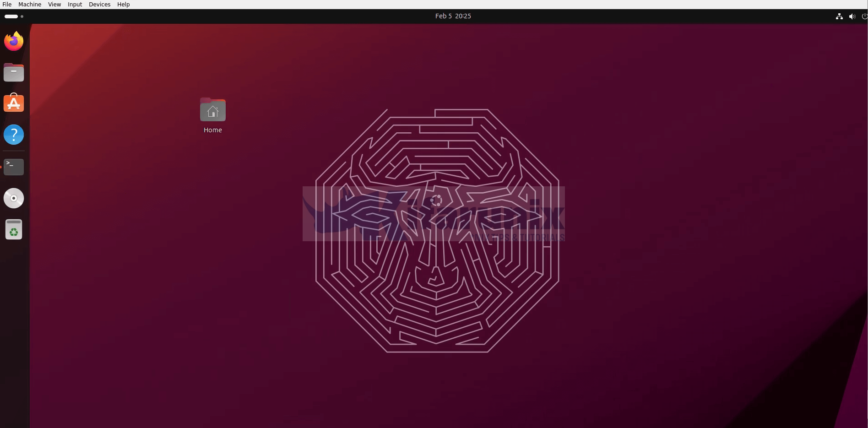The image size is (868, 428).
Task: Click the Home label under desktop folder
Action: coord(212,130)
